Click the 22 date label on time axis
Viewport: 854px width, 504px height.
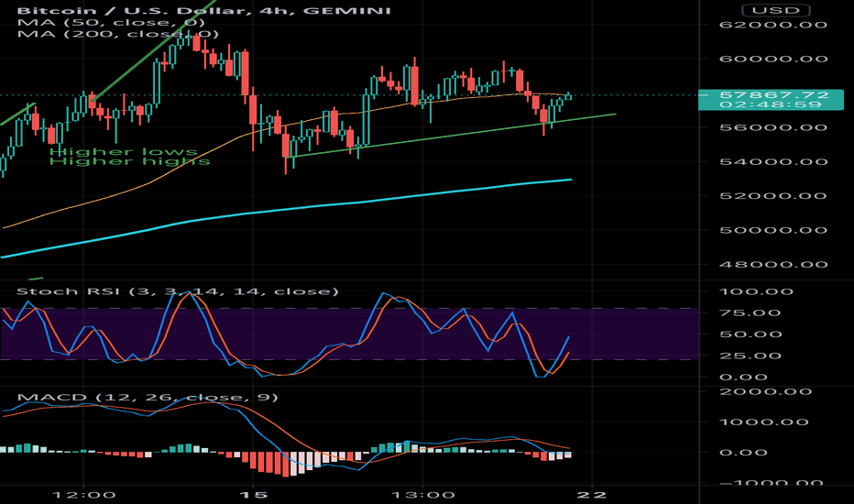click(x=592, y=495)
